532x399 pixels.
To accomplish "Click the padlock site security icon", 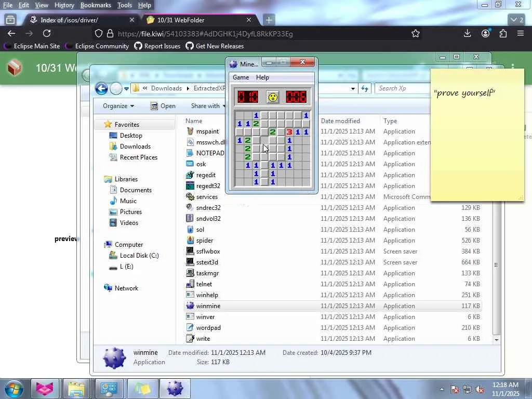I will pyautogui.click(x=110, y=33).
